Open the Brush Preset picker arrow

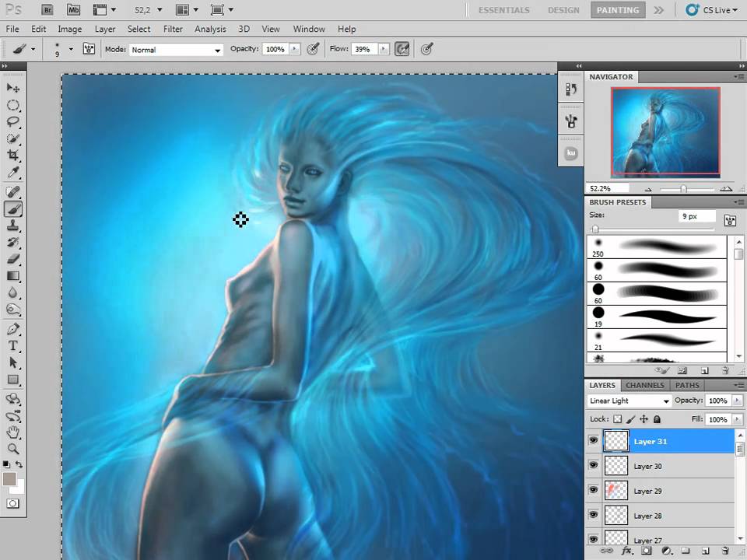tap(71, 48)
